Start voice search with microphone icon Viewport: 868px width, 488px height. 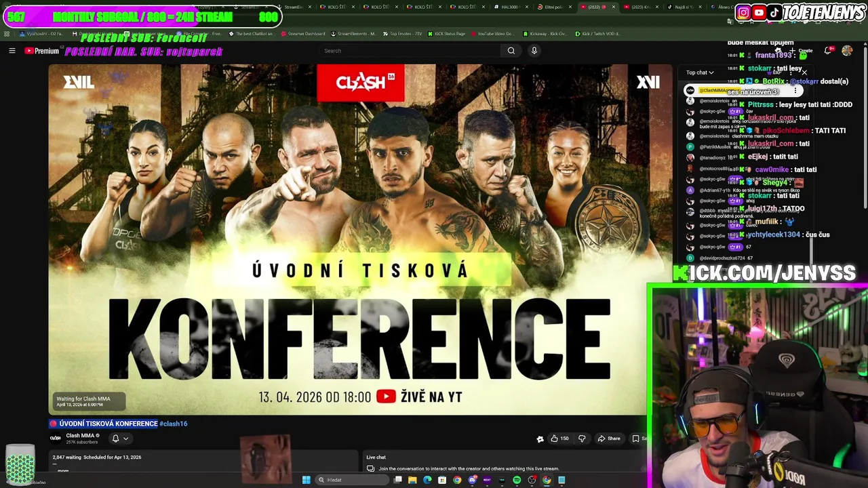coord(534,51)
